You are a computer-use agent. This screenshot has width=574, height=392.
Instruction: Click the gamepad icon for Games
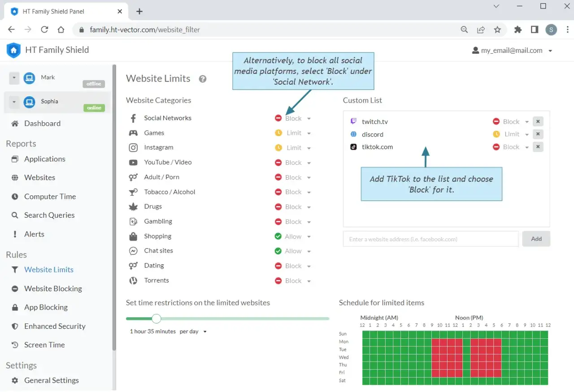pyautogui.click(x=133, y=133)
